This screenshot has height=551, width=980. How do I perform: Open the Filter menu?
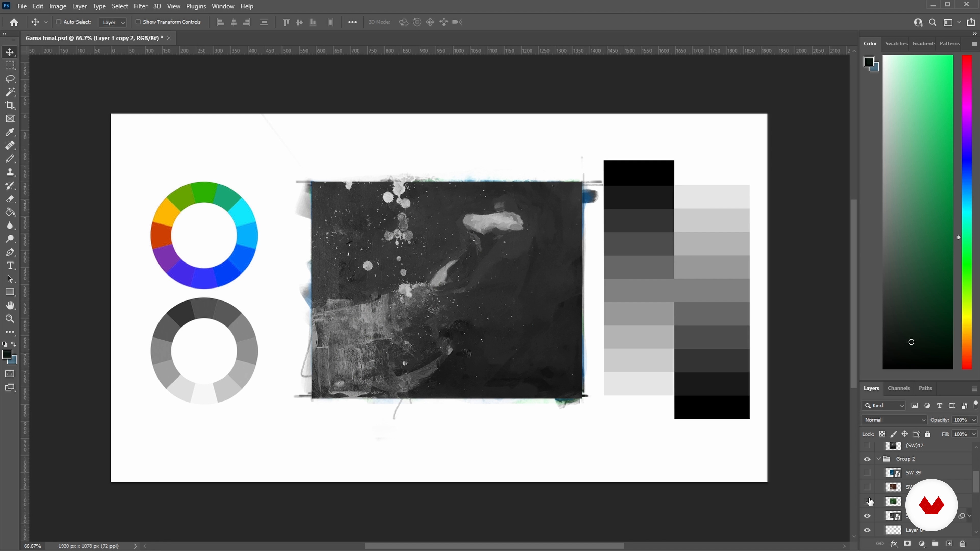pyautogui.click(x=140, y=6)
